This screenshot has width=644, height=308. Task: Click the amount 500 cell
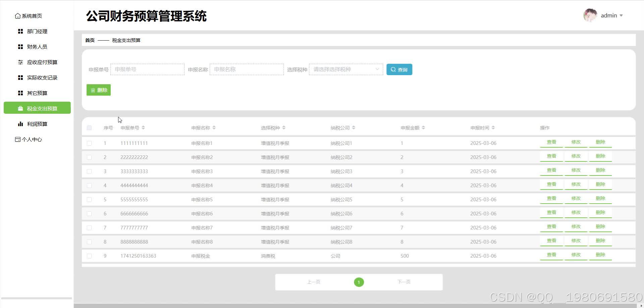coord(405,256)
